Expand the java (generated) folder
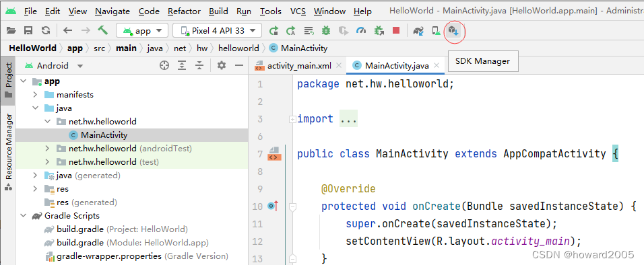This screenshot has width=644, height=265. click(36, 176)
